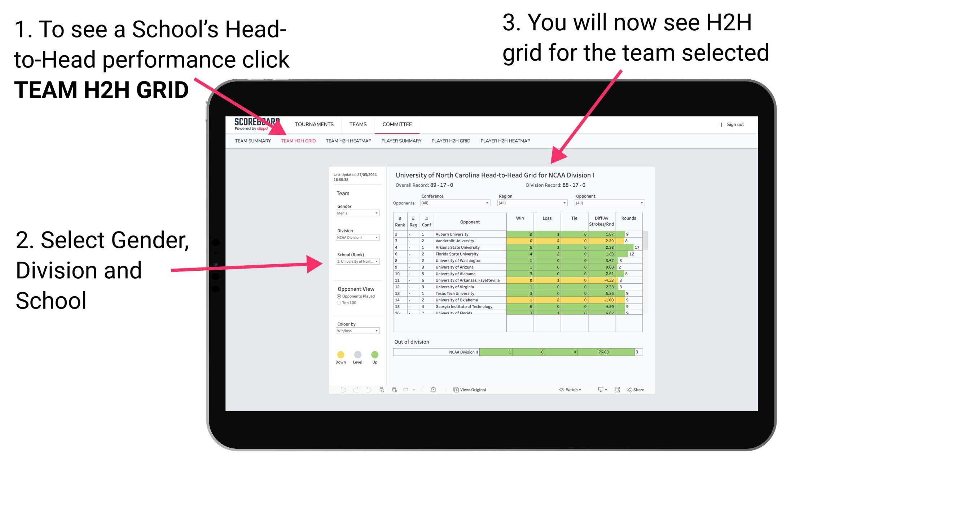Open the PLAYER H2H HEATMAP icon
The height and width of the screenshot is (527, 980).
(506, 142)
